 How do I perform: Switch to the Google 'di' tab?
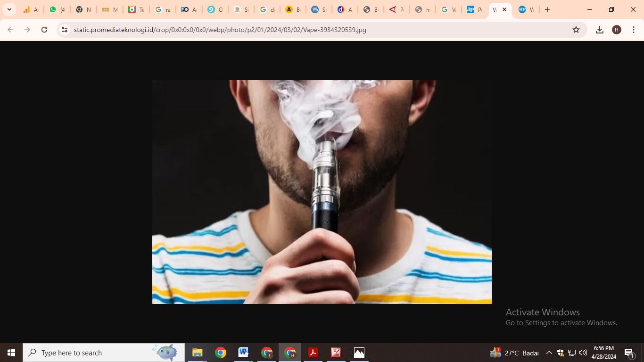pyautogui.click(x=267, y=9)
